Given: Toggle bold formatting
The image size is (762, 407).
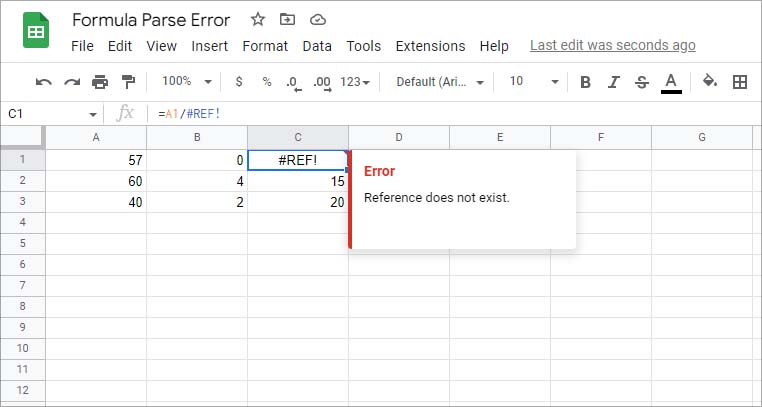Looking at the screenshot, I should (586, 82).
